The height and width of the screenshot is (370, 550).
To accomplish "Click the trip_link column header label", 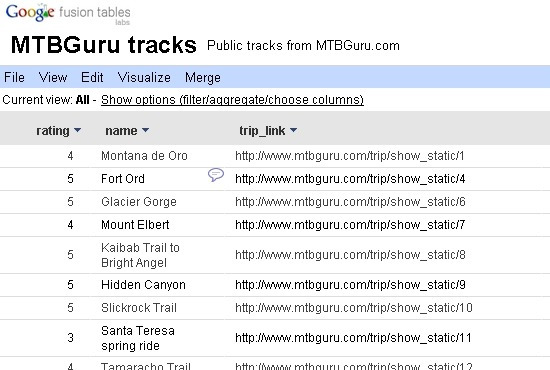I will point(262,131).
